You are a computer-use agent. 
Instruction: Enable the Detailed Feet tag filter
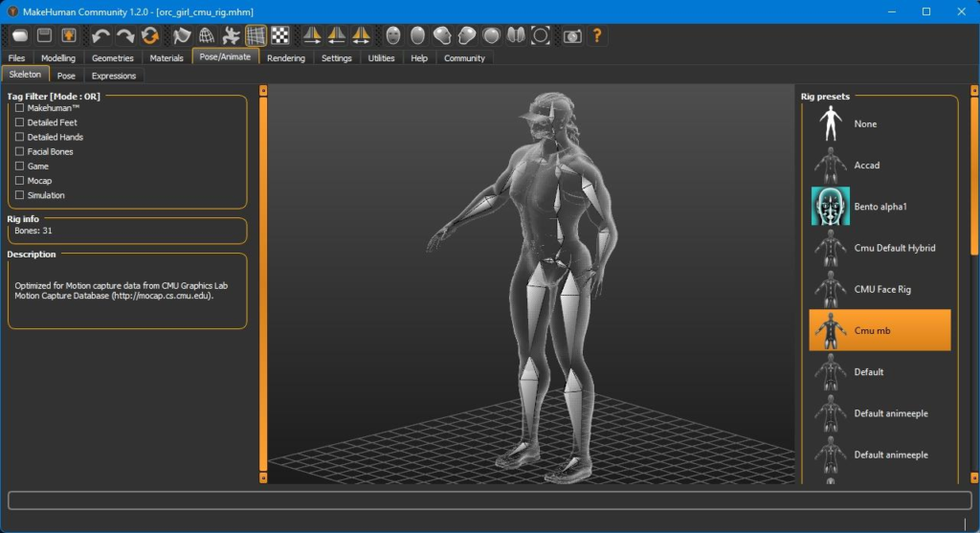[x=19, y=122]
